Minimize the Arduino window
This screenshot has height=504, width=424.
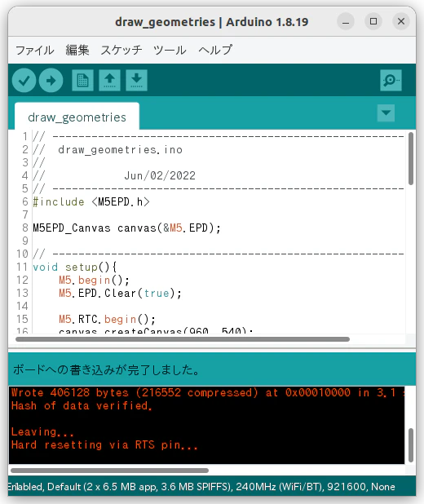tap(346, 21)
